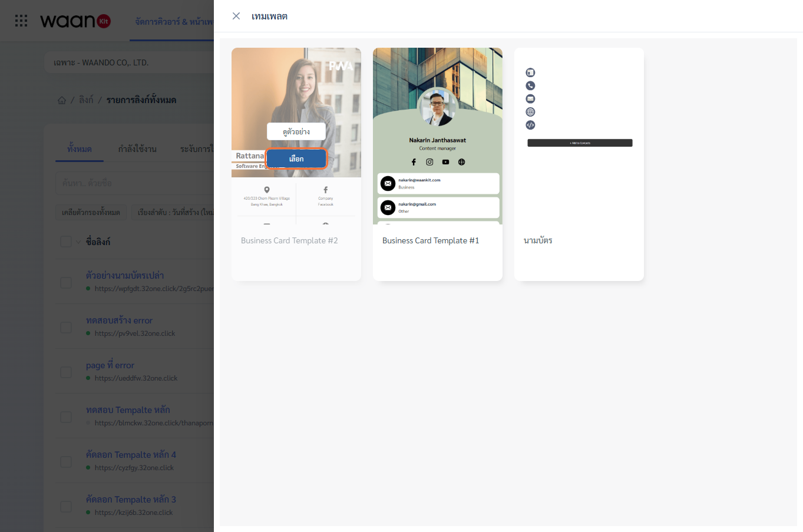Image resolution: width=803 pixels, height=532 pixels.
Task: Click the contact card icon in นามบัตร template
Action: point(530,72)
